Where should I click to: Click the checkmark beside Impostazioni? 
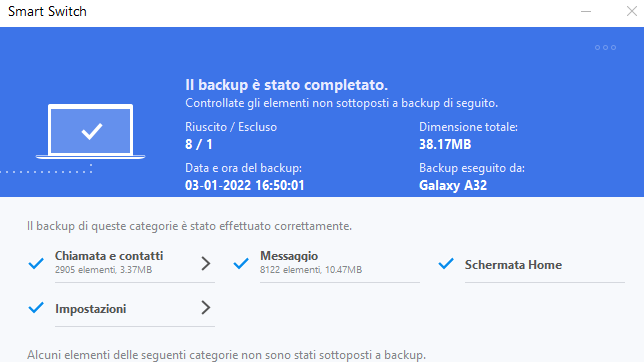click(36, 307)
